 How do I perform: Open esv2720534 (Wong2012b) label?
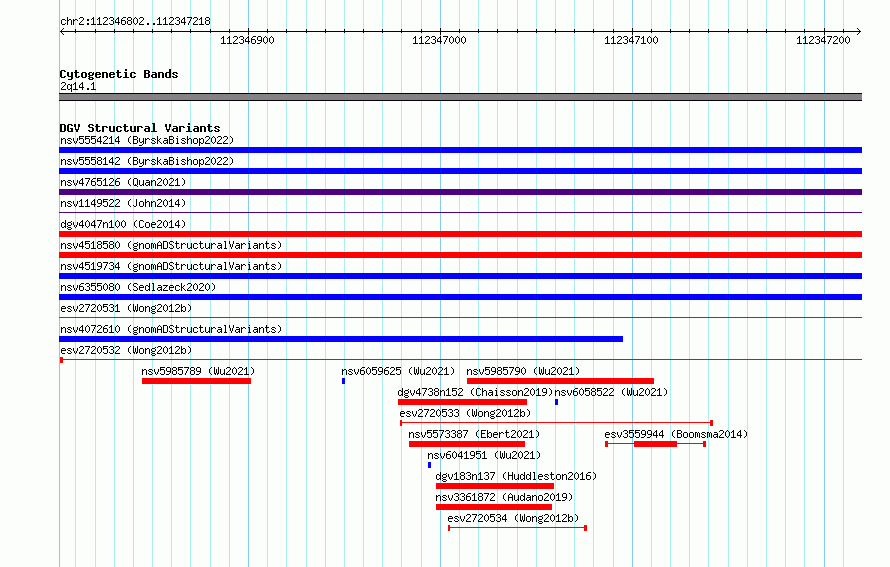coord(513,518)
